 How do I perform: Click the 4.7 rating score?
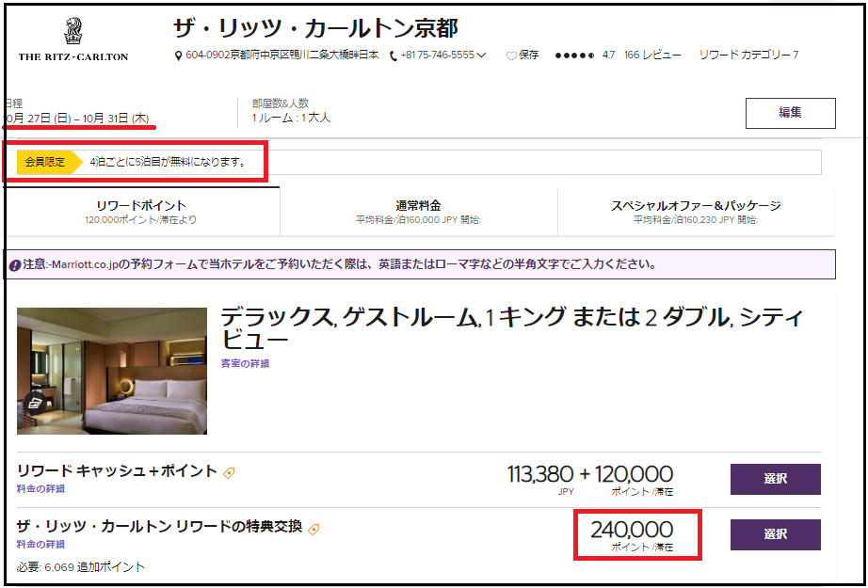pyautogui.click(x=608, y=56)
